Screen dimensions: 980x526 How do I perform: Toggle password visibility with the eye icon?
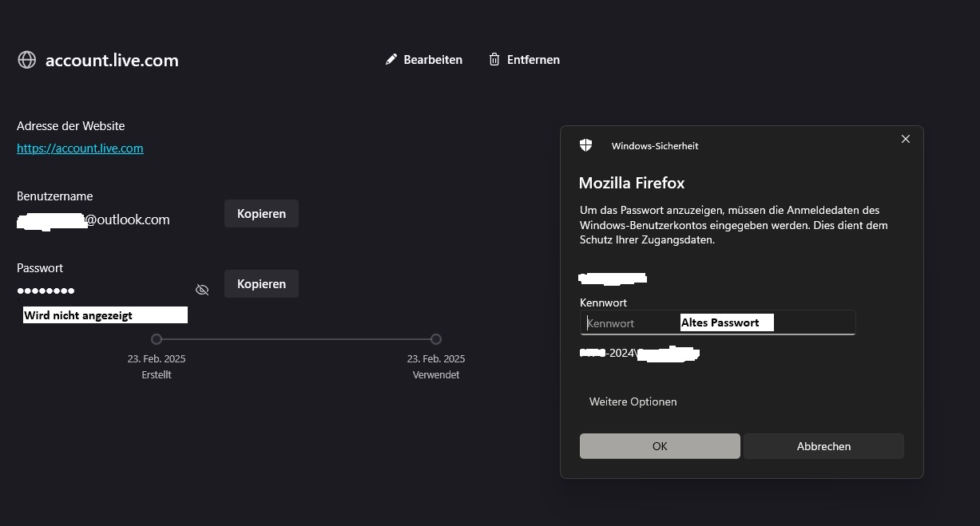pyautogui.click(x=202, y=290)
